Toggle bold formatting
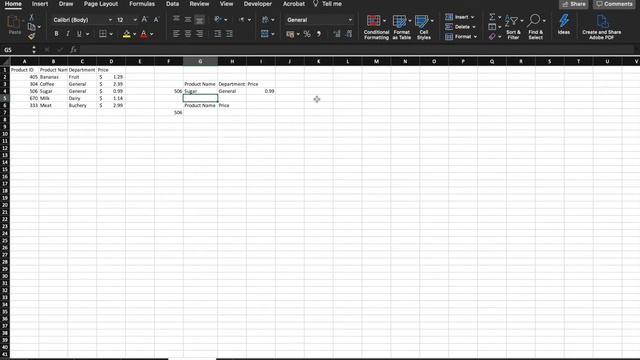 (56, 34)
